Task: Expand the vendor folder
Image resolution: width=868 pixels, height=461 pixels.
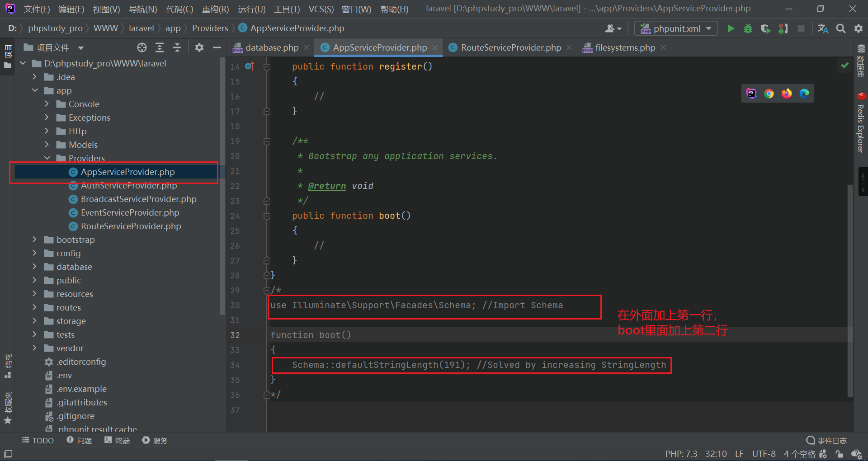Action: 35,348
